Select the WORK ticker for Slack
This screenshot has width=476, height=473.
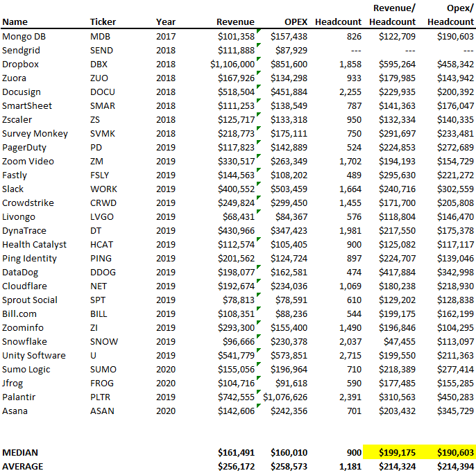click(103, 189)
